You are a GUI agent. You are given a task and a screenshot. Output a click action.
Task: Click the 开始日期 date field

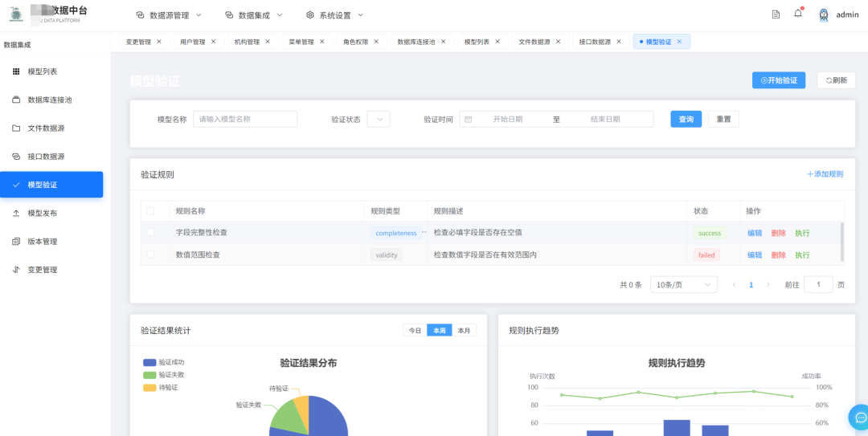click(x=508, y=119)
